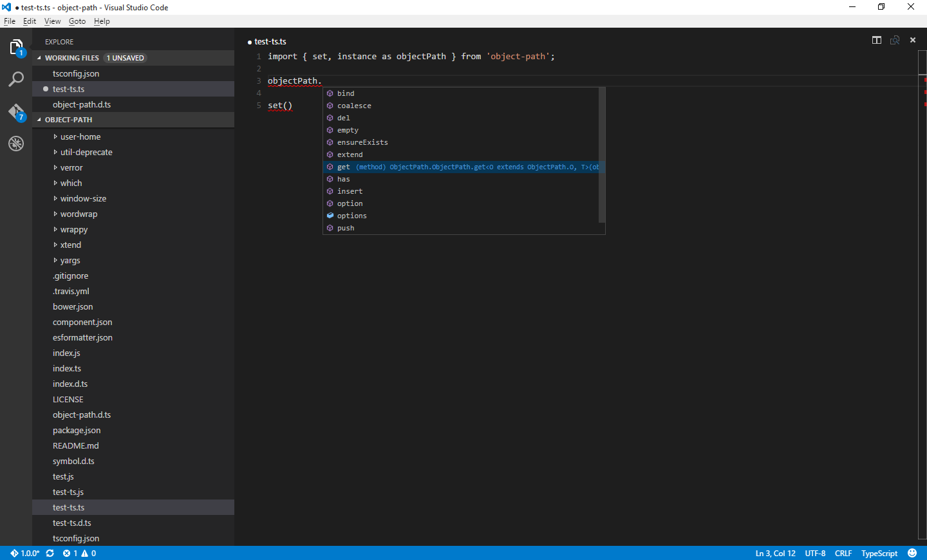Screen dimensions: 927x560
Task: Click the push method icon
Action: pyautogui.click(x=330, y=228)
